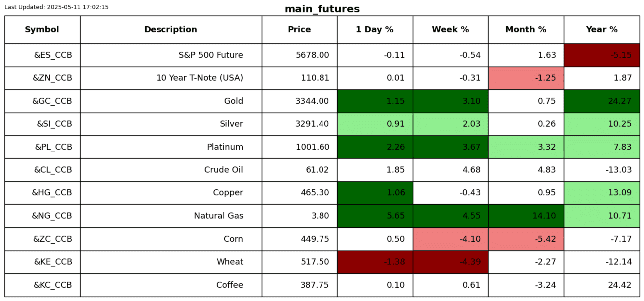Image resolution: width=644 pixels, height=301 pixels.
Task: Click the dark green Gold 24.27 year cell
Action: coord(602,101)
